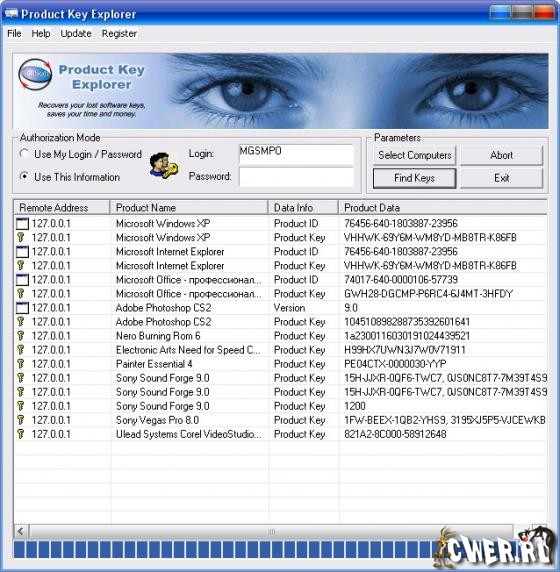Click the Abort button

click(501, 155)
